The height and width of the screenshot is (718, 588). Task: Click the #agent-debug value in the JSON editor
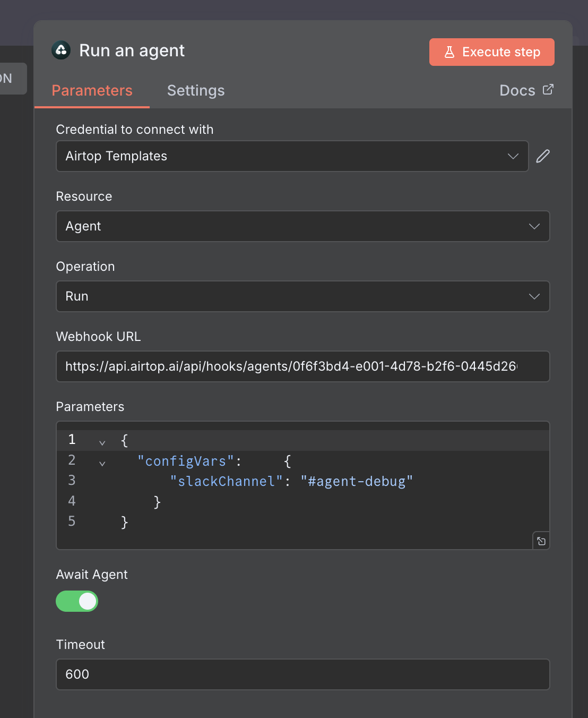357,481
